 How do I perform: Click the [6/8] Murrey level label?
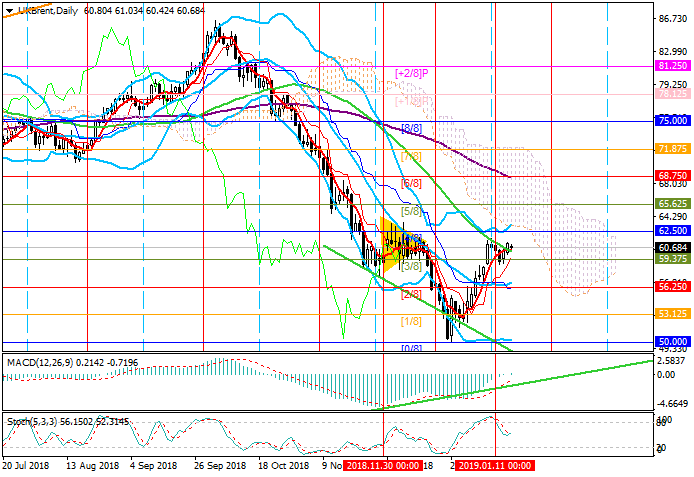[411, 184]
